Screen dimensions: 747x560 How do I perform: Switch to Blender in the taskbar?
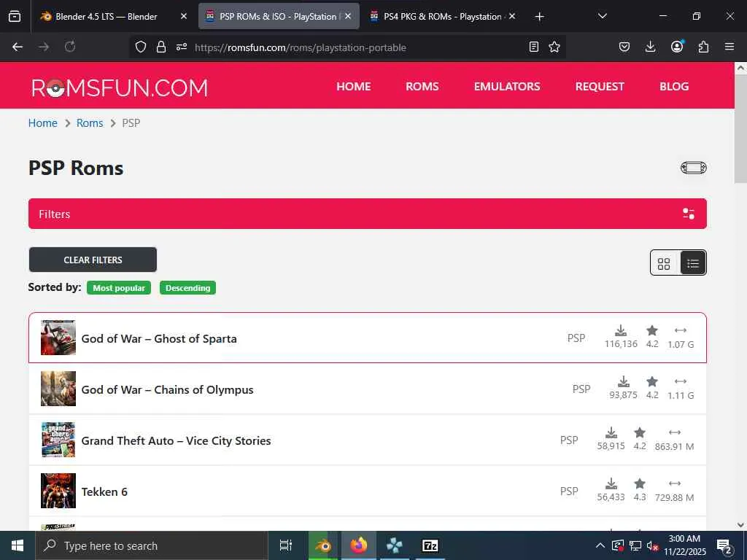point(323,545)
